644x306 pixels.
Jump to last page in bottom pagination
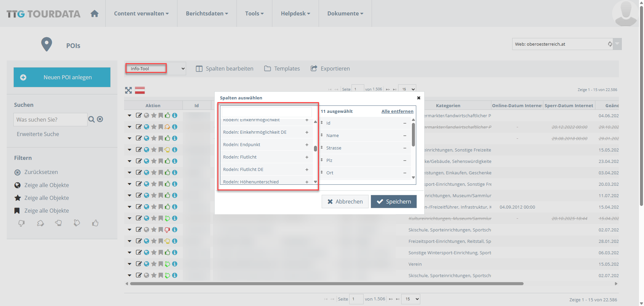397,299
